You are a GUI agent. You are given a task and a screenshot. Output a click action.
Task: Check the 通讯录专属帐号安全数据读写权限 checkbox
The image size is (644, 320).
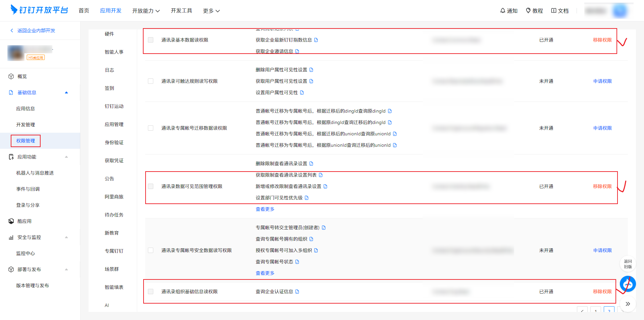point(151,250)
